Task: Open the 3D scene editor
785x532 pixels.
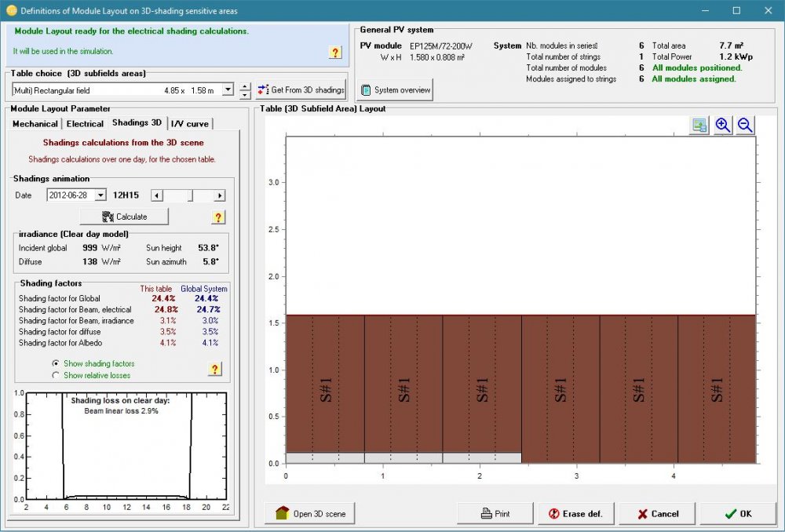Action: click(x=311, y=514)
